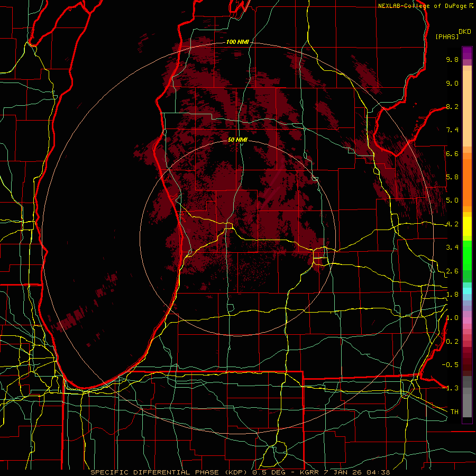
Task: Click the 9.8 value on the scale
Action: tap(452, 59)
